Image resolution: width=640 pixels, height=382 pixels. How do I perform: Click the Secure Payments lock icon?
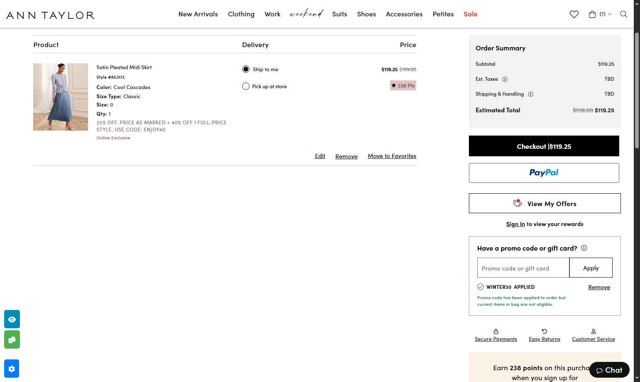(x=496, y=331)
